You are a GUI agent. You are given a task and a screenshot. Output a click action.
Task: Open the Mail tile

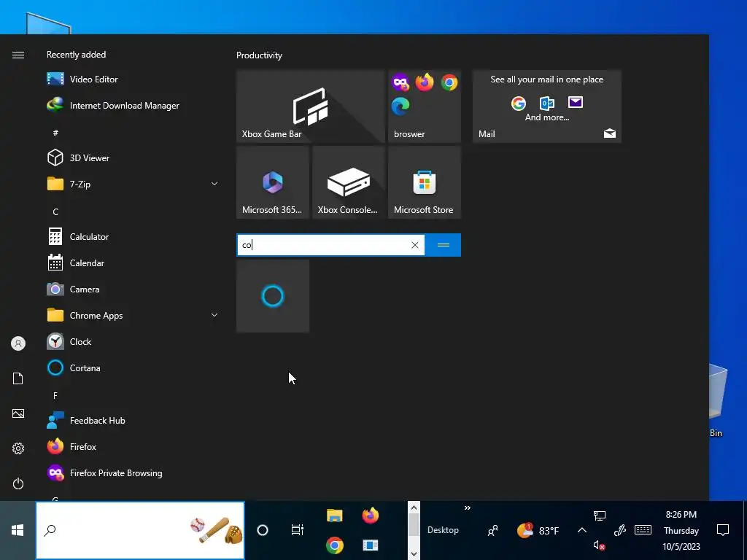click(x=547, y=106)
